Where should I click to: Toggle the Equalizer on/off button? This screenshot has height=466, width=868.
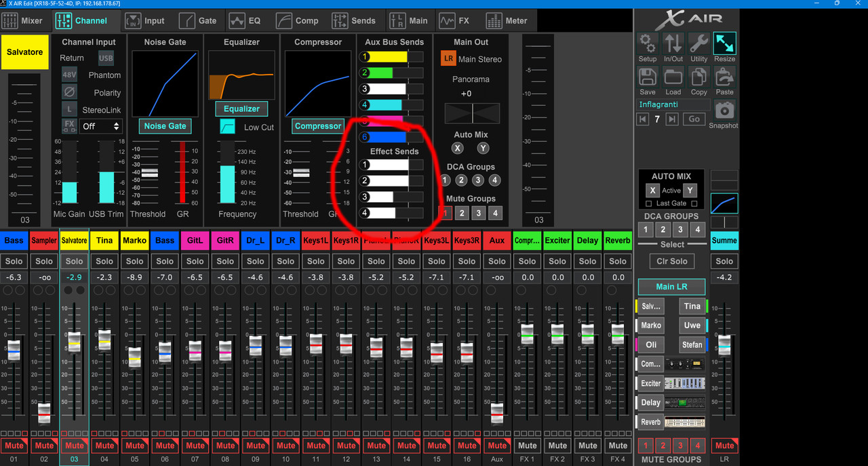(x=241, y=109)
